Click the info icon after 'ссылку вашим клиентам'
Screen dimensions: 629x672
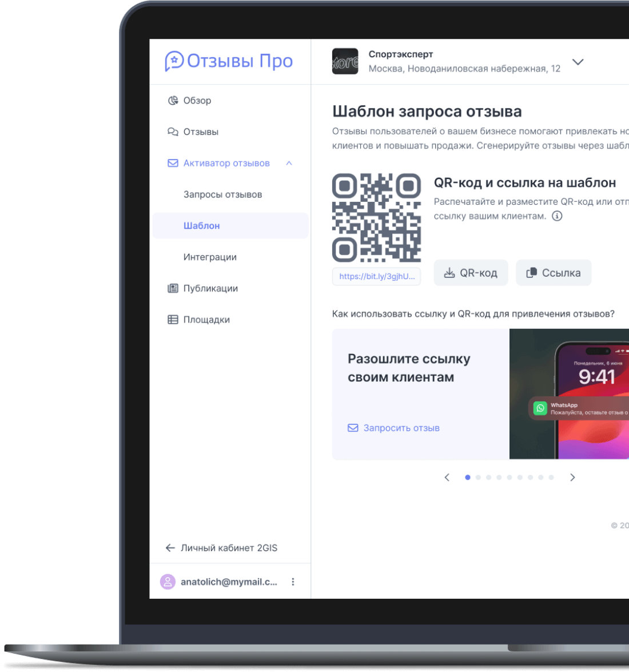click(557, 216)
